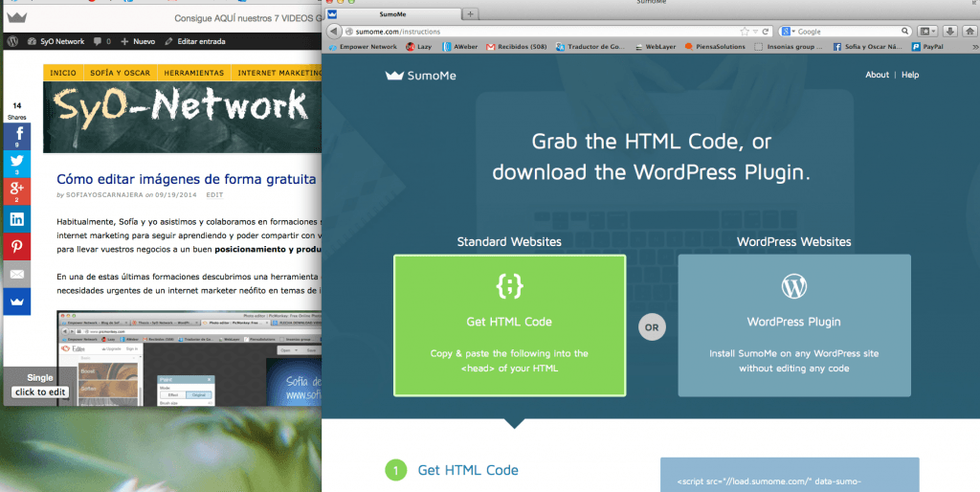Screen dimensions: 980x492
Task: Open the Lazy bookmark
Action: click(x=419, y=46)
